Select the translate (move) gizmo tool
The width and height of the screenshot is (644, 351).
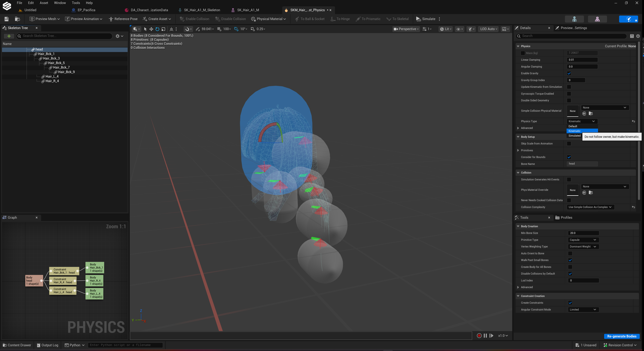click(151, 29)
